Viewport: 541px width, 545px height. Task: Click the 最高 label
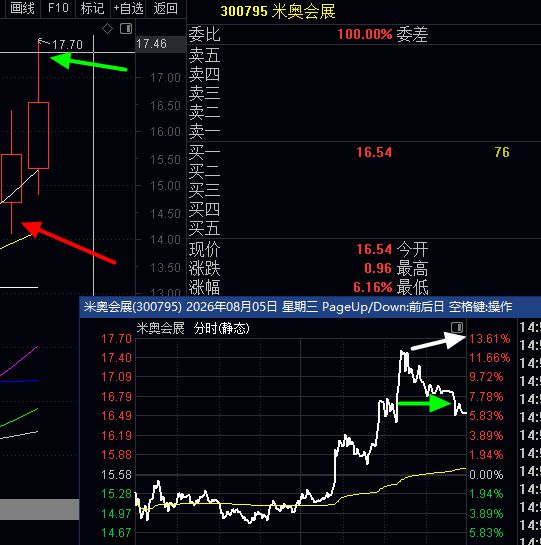click(412, 268)
